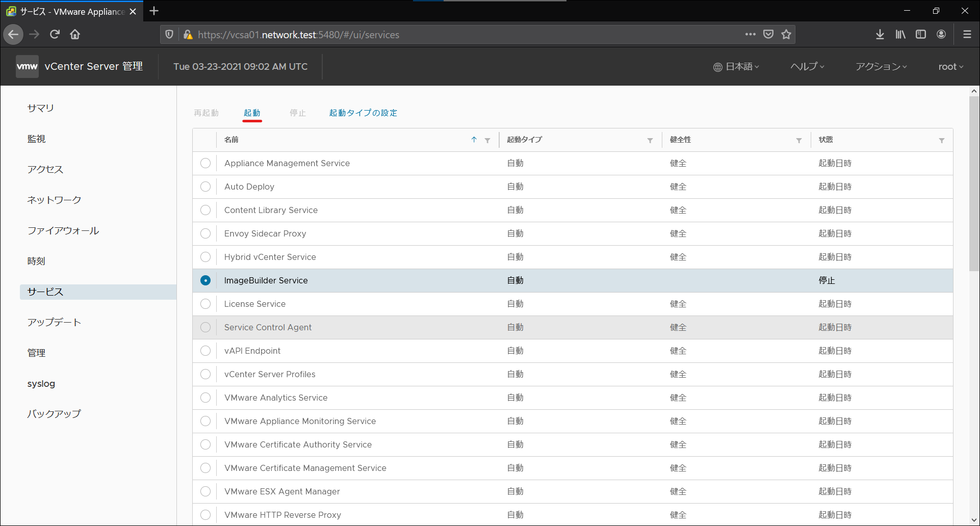This screenshot has width=980, height=526.
Task: Open the Firefox account icon
Action: [941, 34]
